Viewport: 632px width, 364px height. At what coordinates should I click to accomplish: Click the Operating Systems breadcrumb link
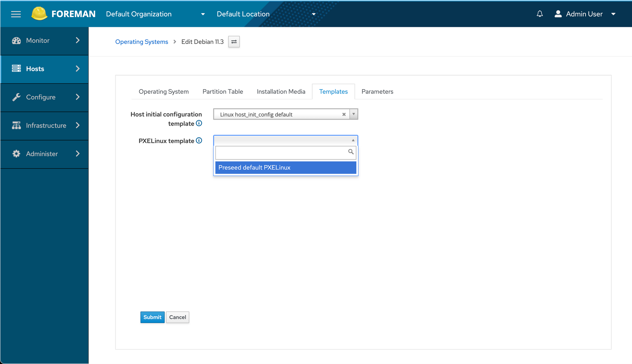142,42
